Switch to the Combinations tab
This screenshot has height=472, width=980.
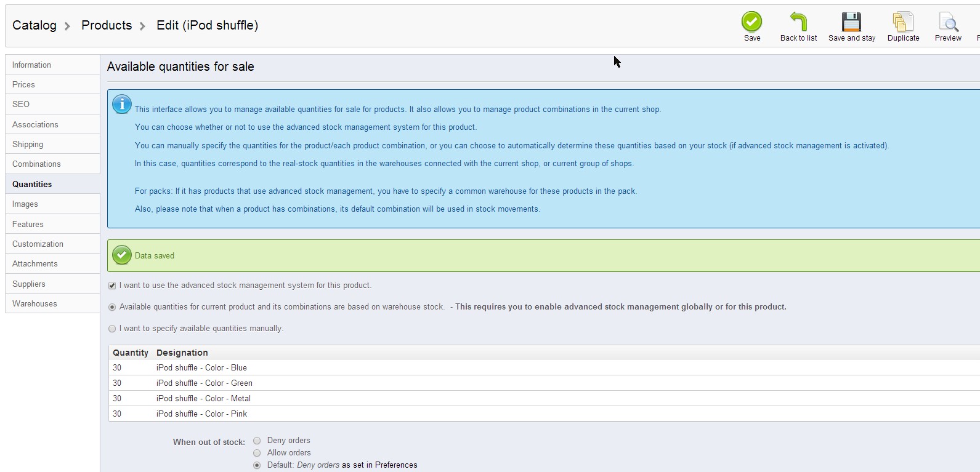(x=52, y=164)
